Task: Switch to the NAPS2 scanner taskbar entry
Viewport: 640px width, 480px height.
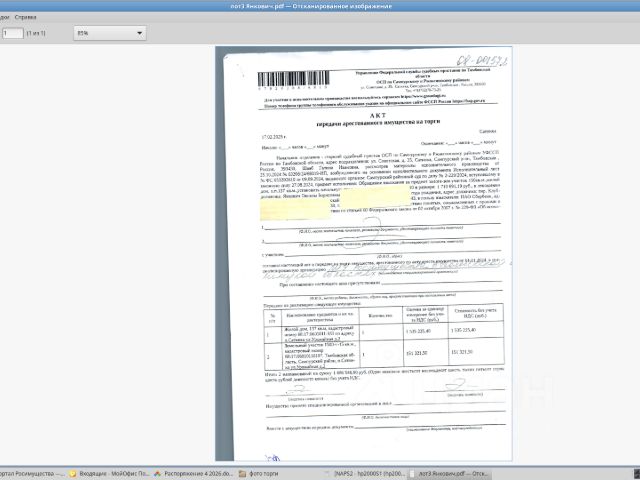Action: (x=365, y=473)
